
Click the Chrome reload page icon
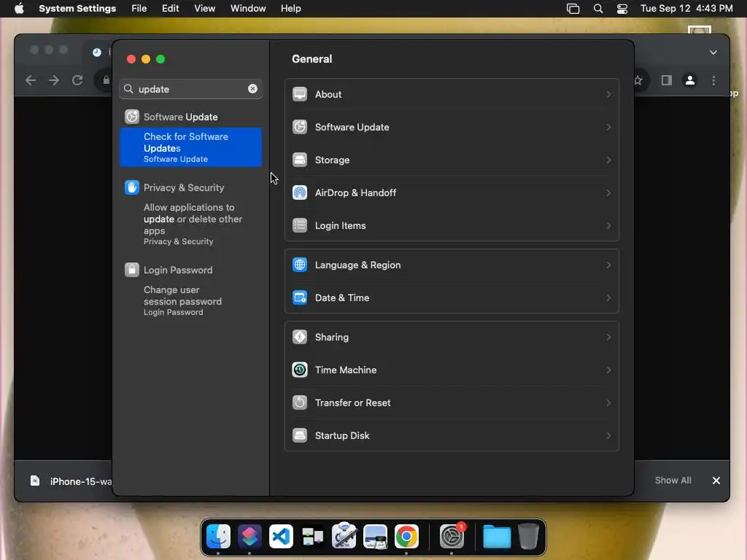pyautogui.click(x=77, y=80)
